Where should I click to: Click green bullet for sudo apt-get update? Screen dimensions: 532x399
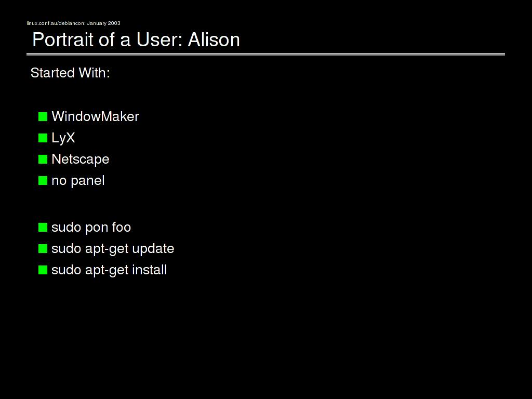43,248
